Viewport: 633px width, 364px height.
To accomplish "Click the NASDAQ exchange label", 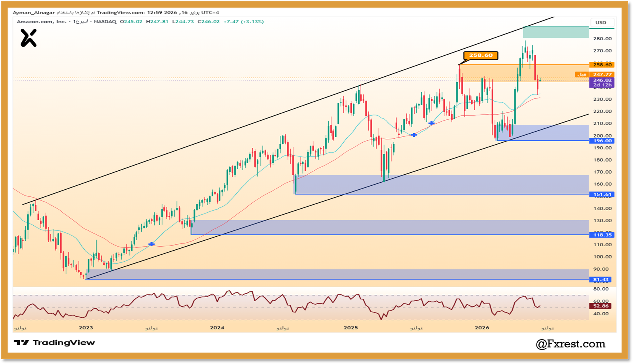I will click(x=105, y=22).
